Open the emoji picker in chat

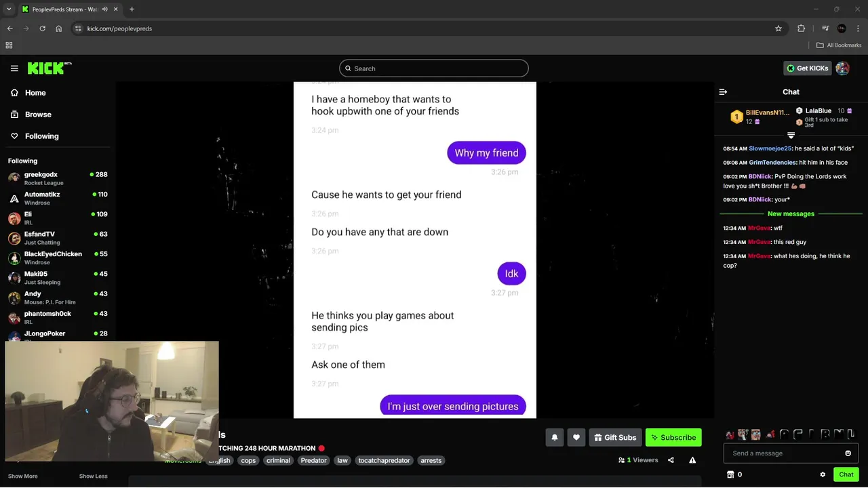pos(848,453)
